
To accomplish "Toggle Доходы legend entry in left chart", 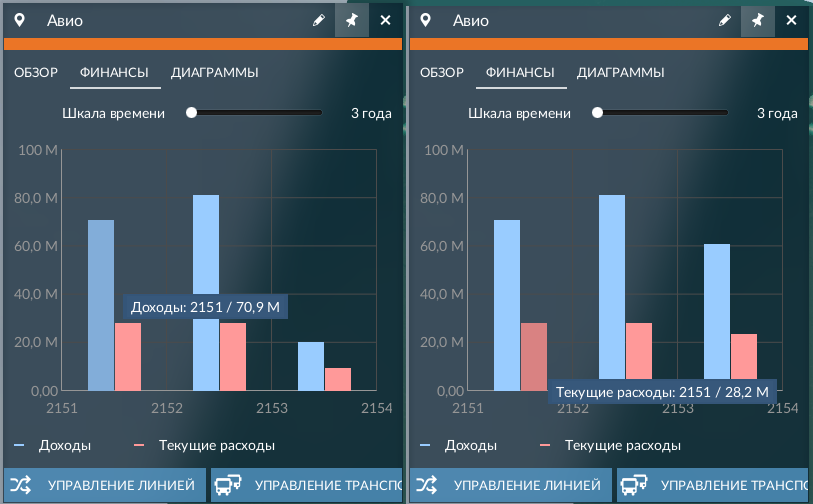I will click(52, 445).
